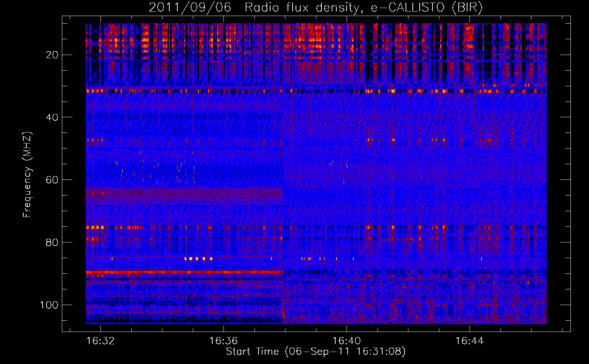Screen dimensions: 589x364
Task: Click the bright red horizontal band near 90 MHz
Action: tap(184, 272)
